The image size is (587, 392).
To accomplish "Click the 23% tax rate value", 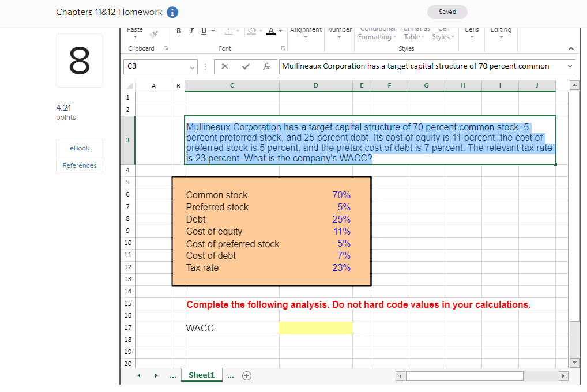I will pyautogui.click(x=341, y=267).
